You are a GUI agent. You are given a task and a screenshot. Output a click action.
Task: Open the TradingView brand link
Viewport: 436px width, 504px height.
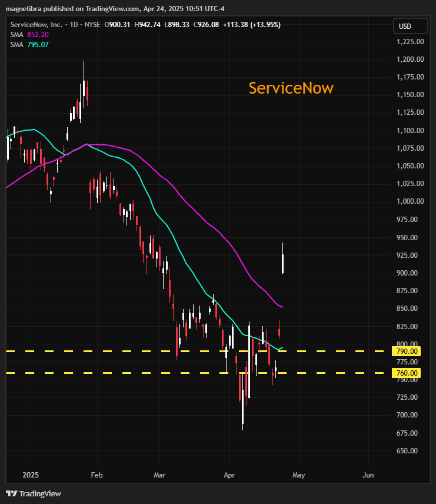pos(34,493)
